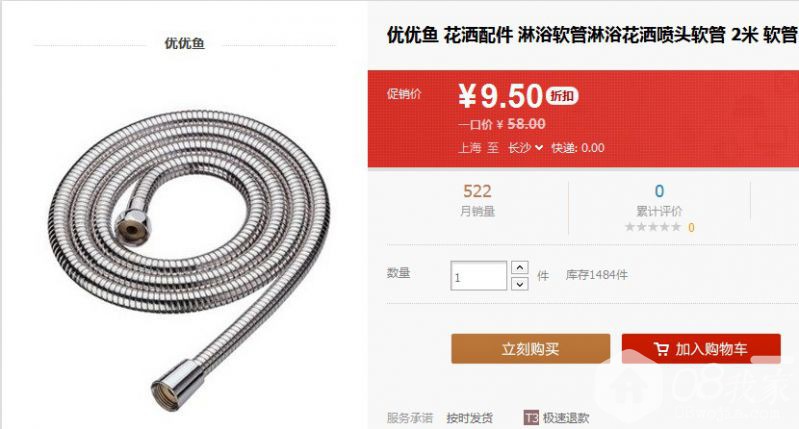Click the shopping cart icon
The image size is (799, 429).
point(661,349)
